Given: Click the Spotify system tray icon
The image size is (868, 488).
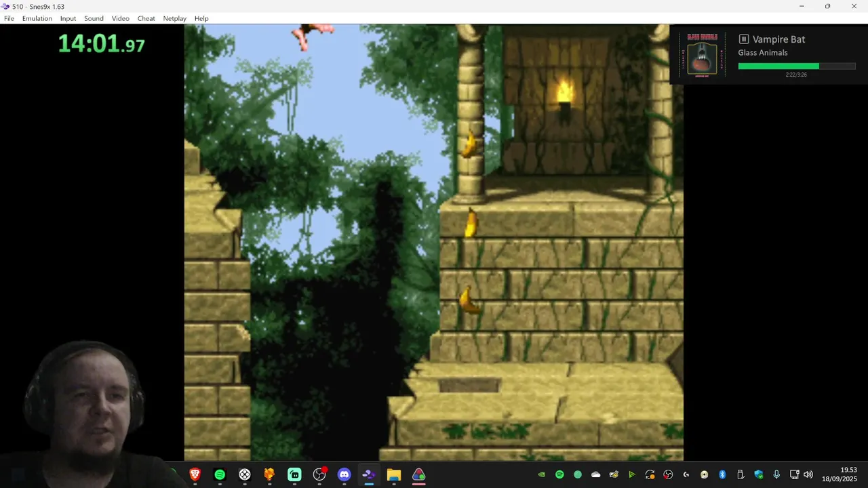Looking at the screenshot, I should point(559,475).
